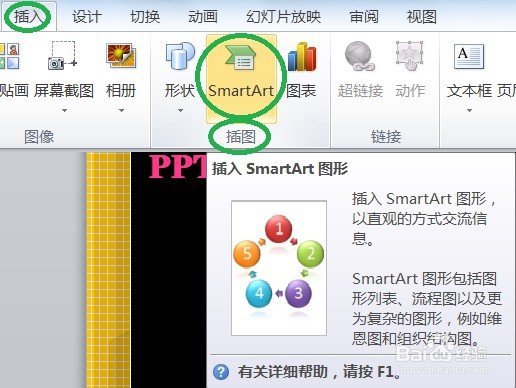Click the blue help question mark icon
The image size is (516, 388).
(x=221, y=372)
